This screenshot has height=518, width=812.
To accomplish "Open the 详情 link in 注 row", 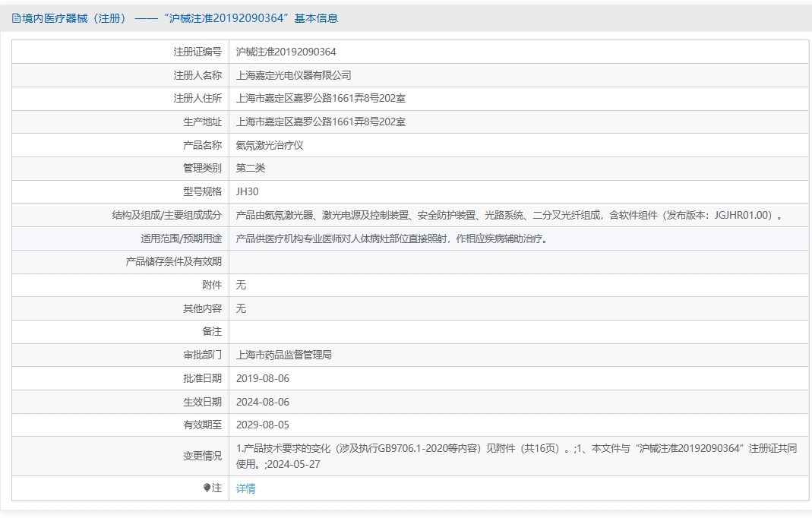I will 245,488.
